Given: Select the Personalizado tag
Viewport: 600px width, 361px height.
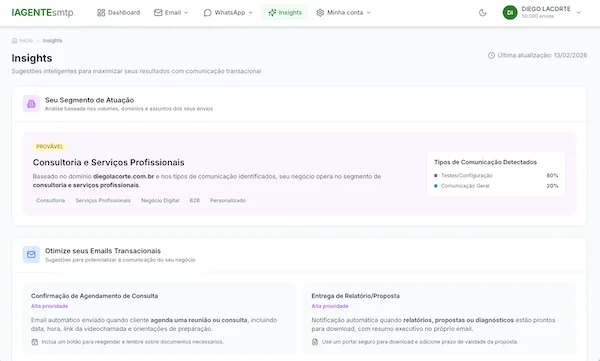Looking at the screenshot, I should click(x=228, y=201).
